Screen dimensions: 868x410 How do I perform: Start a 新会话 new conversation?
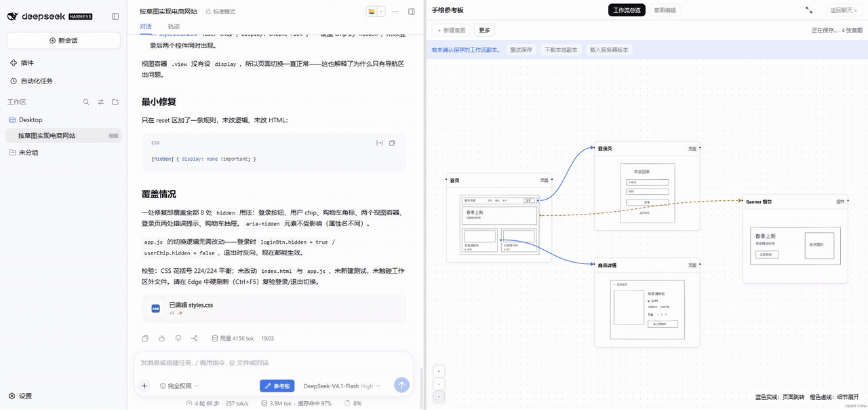click(x=64, y=40)
